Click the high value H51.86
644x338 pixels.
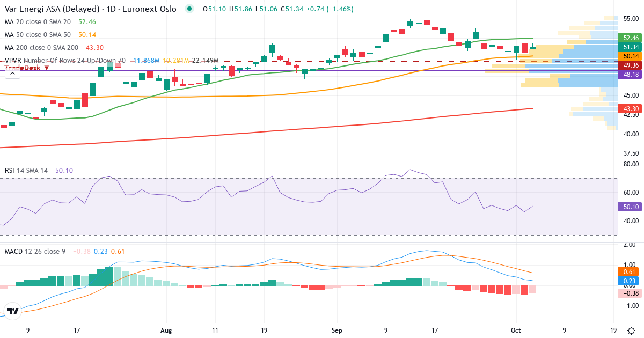click(x=241, y=9)
